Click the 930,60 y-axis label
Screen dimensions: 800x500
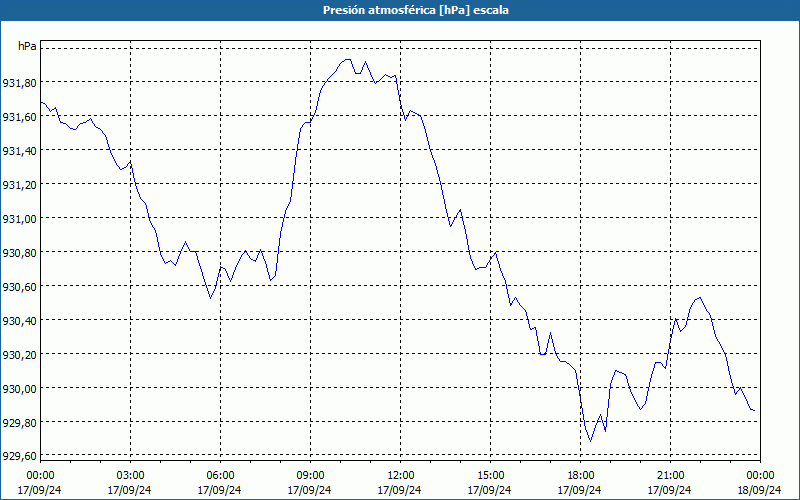(x=19, y=287)
